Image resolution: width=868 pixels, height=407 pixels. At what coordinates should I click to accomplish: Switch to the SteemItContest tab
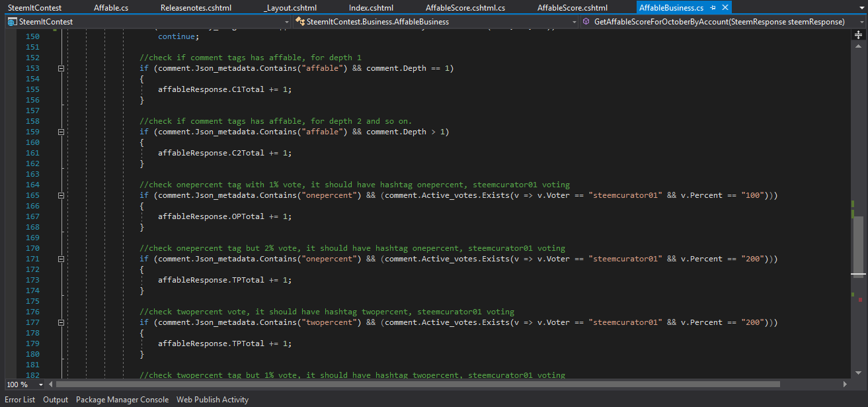pyautogui.click(x=35, y=8)
